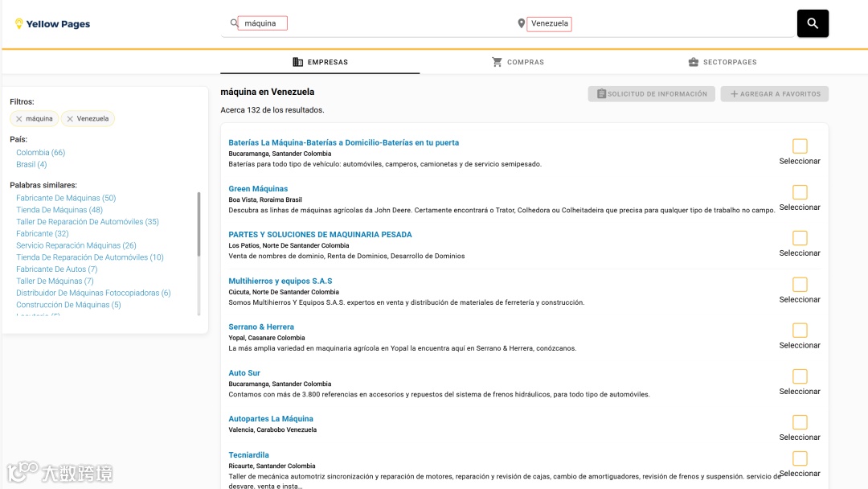Select Tienda De Reparación De Automóviles (10)

click(90, 257)
